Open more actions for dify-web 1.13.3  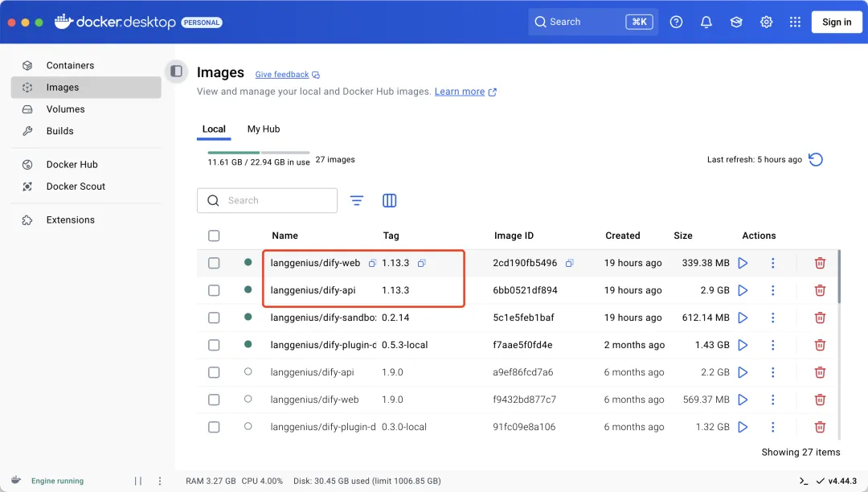click(773, 263)
